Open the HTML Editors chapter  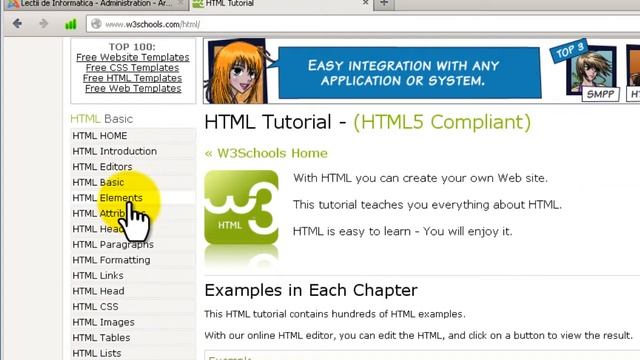click(133, 167)
